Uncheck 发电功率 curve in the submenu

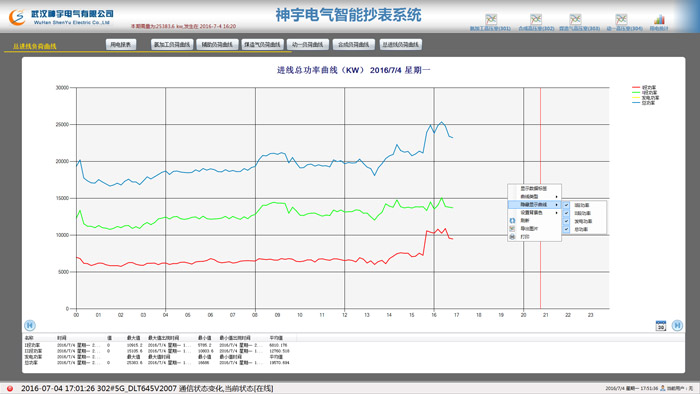584,221
